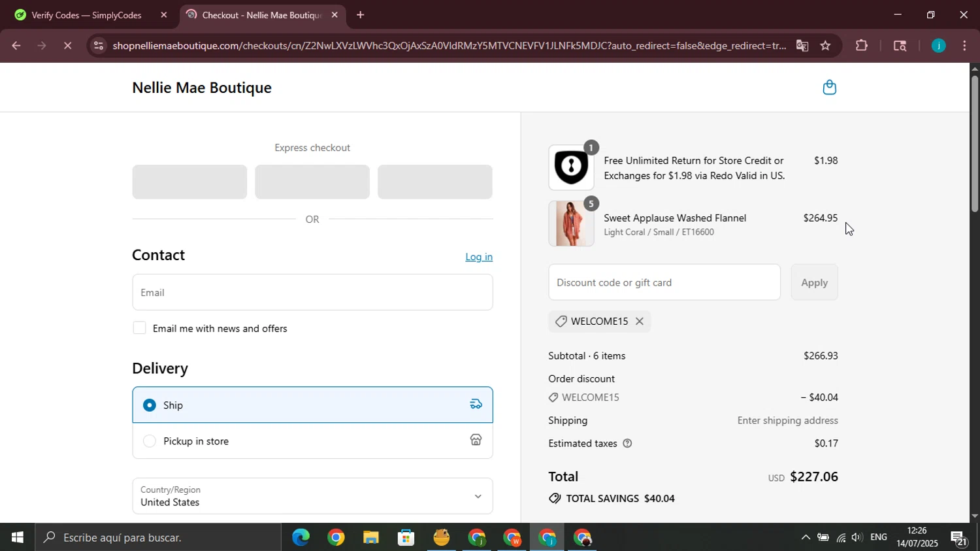
Task: Click the Windows taskbar search box
Action: (159, 537)
